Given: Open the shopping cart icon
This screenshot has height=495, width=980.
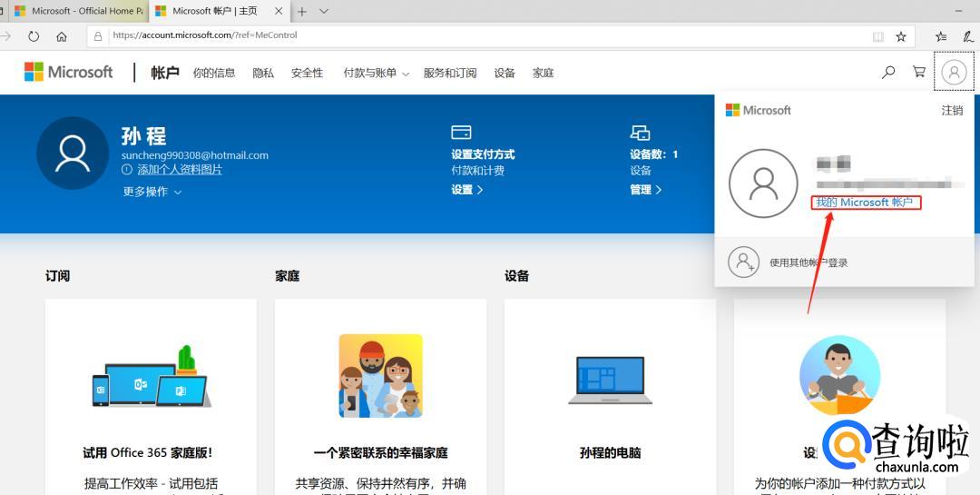Looking at the screenshot, I should coord(919,72).
